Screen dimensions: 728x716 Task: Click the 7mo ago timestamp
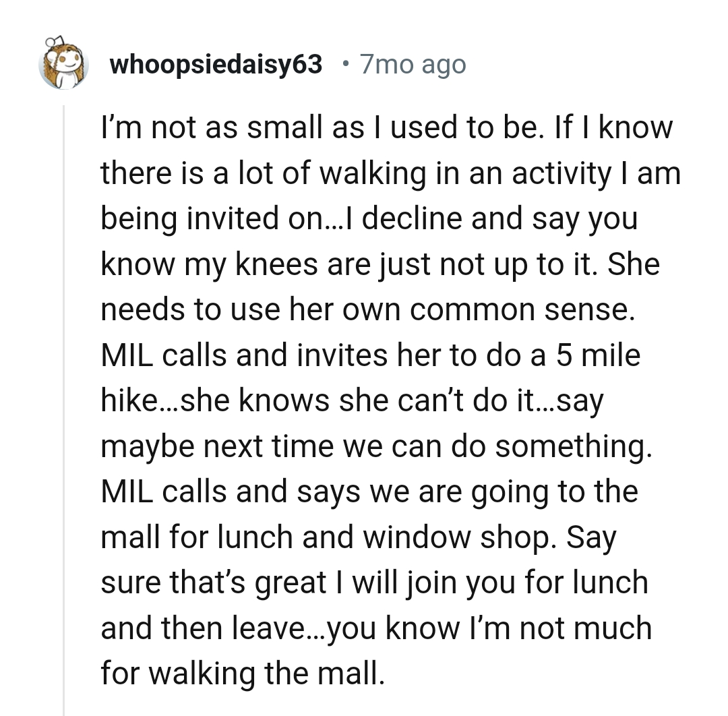413,65
